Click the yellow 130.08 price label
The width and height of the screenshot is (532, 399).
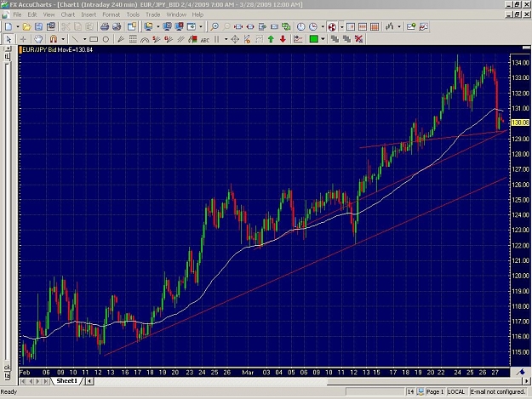click(x=520, y=123)
